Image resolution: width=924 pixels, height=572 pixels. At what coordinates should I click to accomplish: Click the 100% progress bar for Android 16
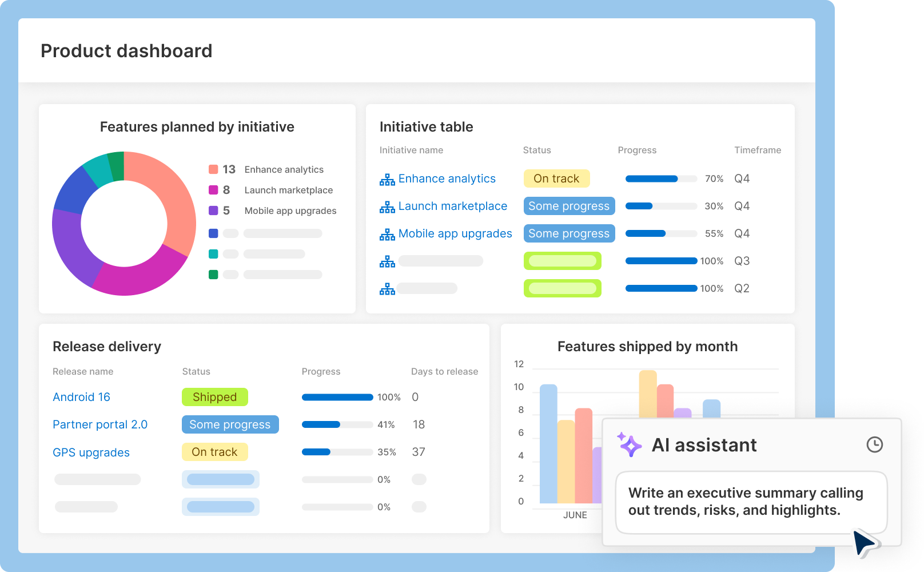(337, 397)
